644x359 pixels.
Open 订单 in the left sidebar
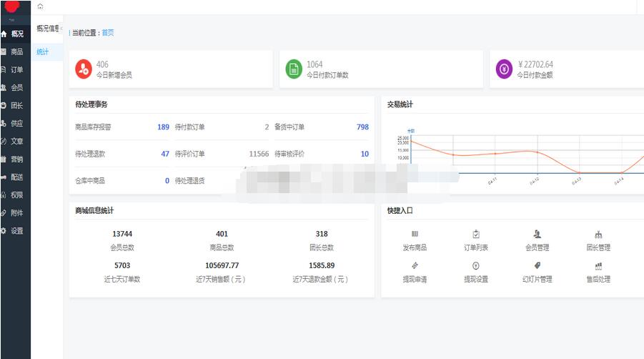tap(15, 70)
